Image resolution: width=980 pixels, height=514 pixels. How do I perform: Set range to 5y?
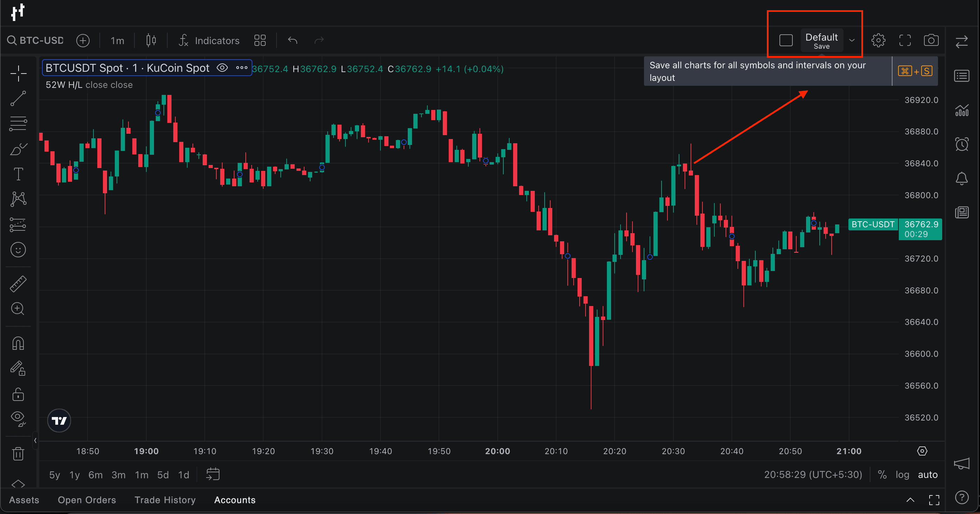54,475
